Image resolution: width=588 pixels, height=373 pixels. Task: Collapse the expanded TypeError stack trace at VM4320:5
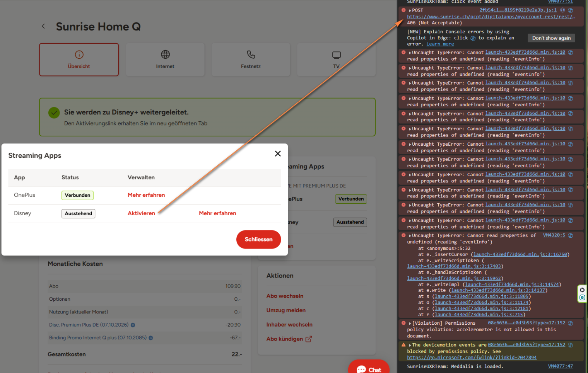(x=410, y=235)
